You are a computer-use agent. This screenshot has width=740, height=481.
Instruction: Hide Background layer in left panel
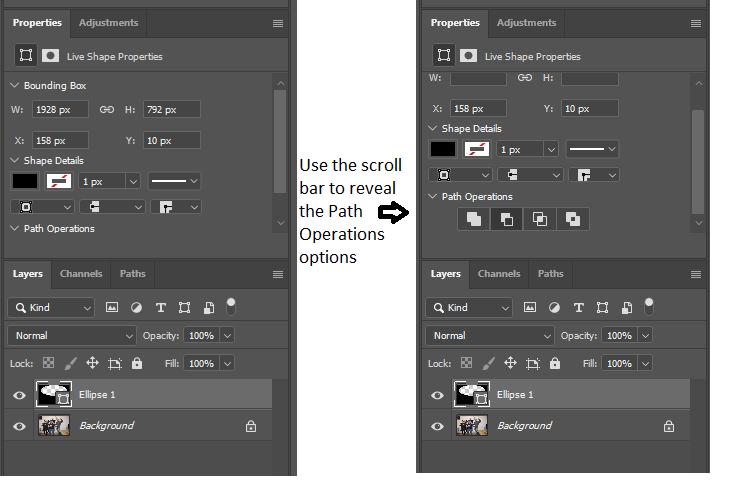click(19, 426)
